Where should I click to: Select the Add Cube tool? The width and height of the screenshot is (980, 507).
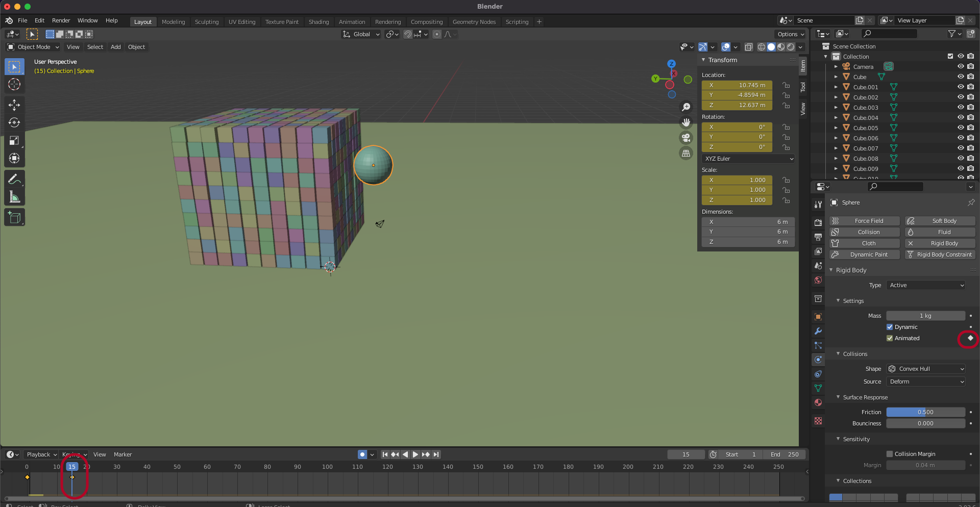tap(14, 218)
